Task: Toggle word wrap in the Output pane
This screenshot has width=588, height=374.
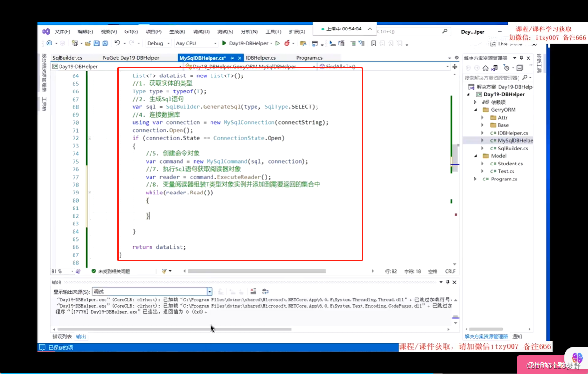Action: (265, 291)
